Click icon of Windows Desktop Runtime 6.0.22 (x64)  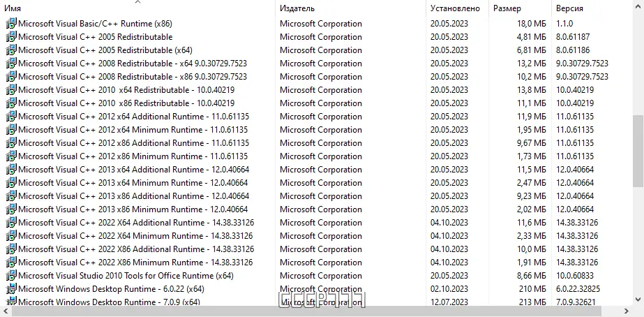(11, 288)
